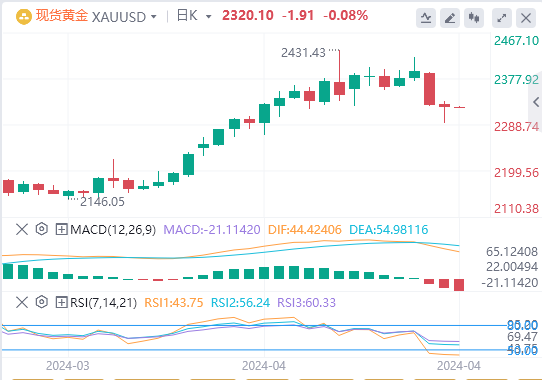Close the chart with top X
542x380 pixels.
[x=526, y=18]
